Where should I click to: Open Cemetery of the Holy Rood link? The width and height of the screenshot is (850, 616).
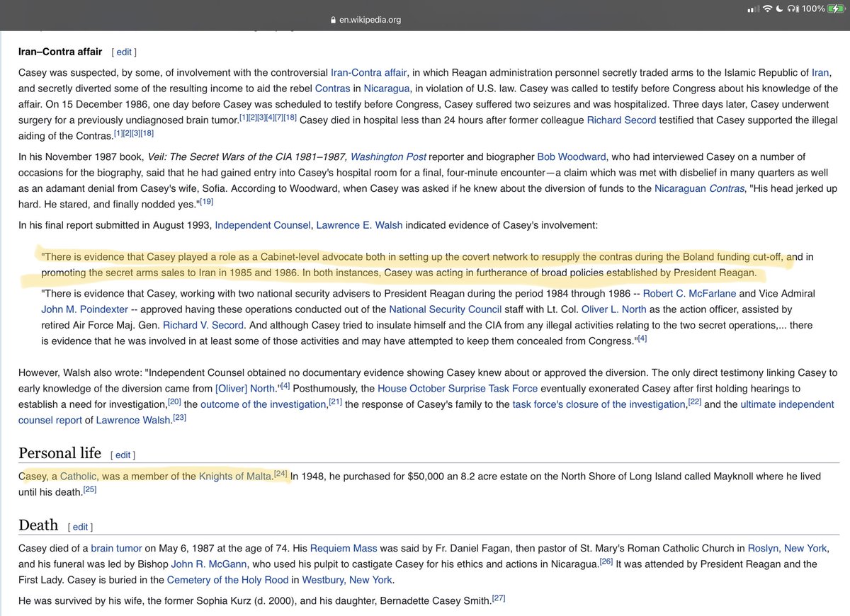[x=228, y=579]
